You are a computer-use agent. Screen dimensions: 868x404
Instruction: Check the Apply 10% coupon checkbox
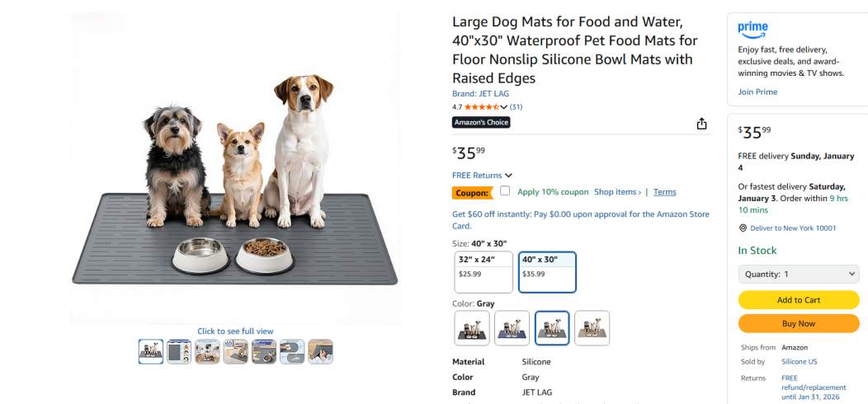pos(505,191)
